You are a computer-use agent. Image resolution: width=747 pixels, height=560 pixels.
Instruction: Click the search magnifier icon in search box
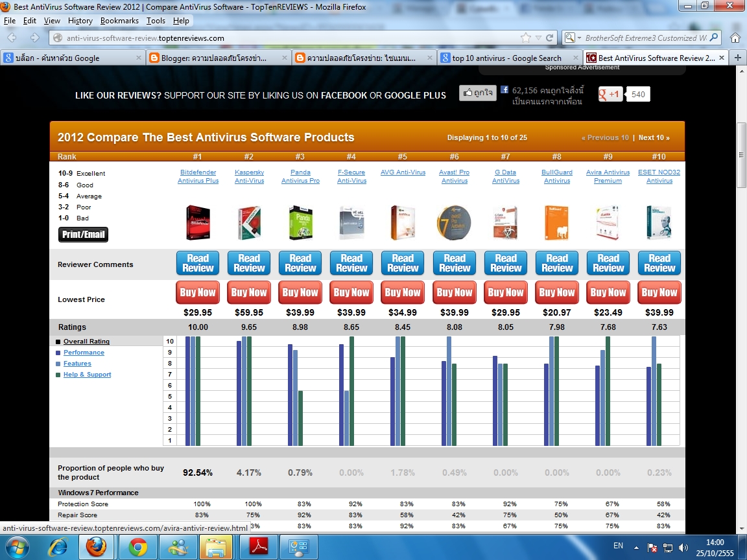(714, 38)
